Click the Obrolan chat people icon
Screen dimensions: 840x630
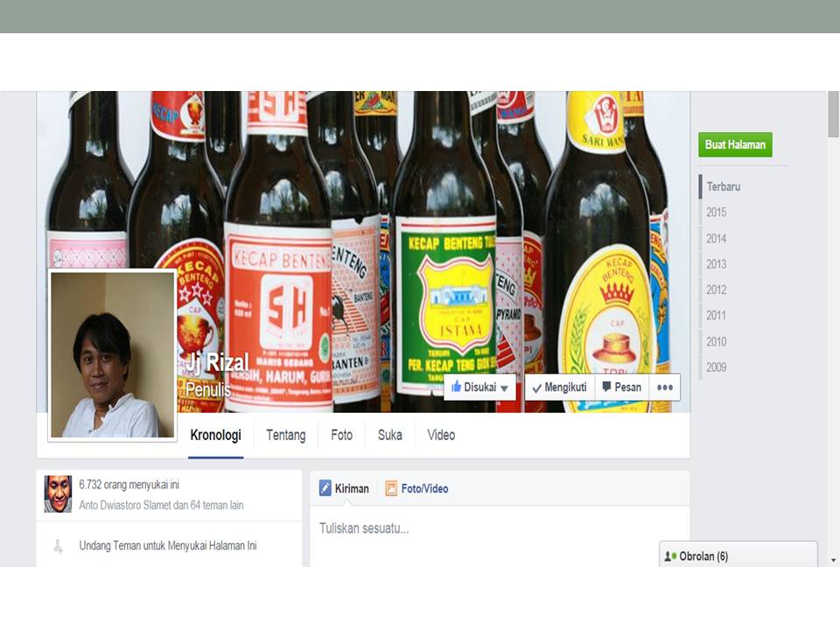pos(670,556)
